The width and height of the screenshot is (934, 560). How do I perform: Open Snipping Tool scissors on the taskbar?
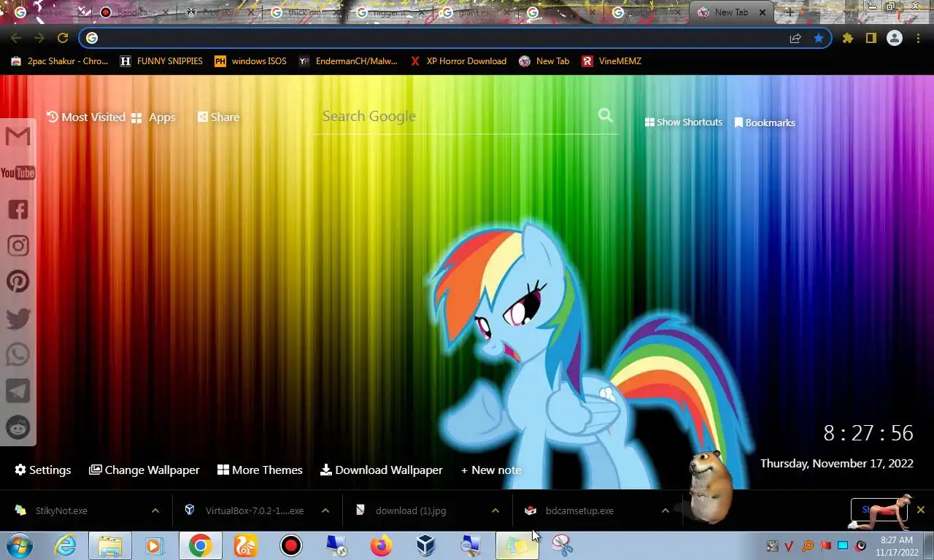(x=562, y=545)
